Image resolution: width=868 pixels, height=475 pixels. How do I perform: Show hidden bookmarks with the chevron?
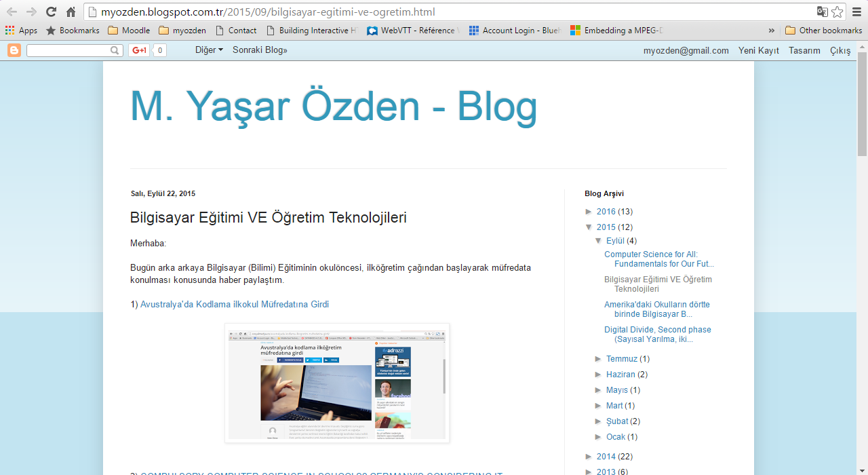pos(772,30)
